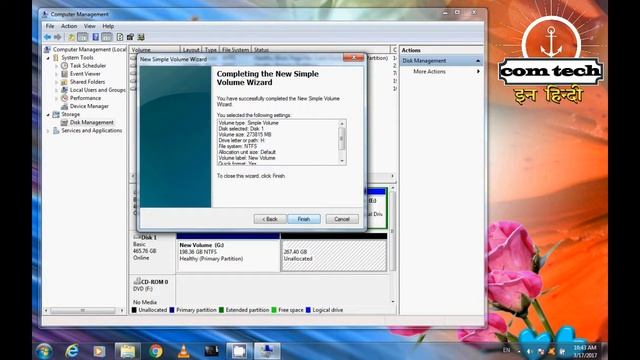Click the disk graphic pane vertical scrollbar

coord(393,245)
